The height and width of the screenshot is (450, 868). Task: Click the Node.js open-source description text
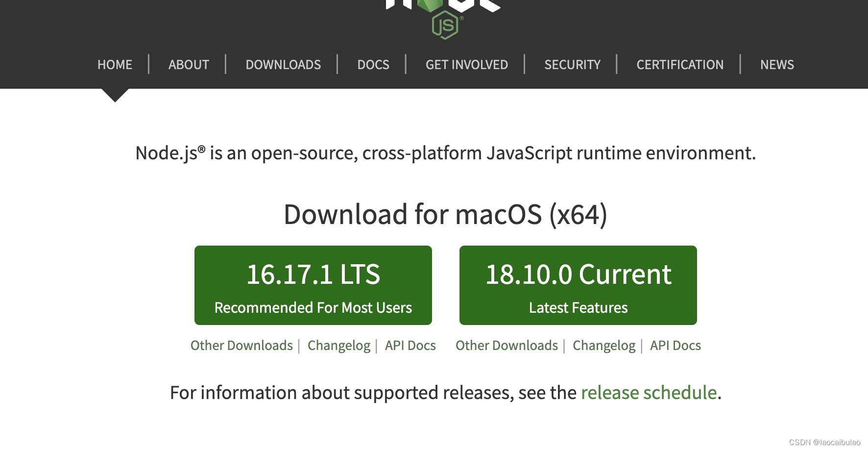coord(445,153)
